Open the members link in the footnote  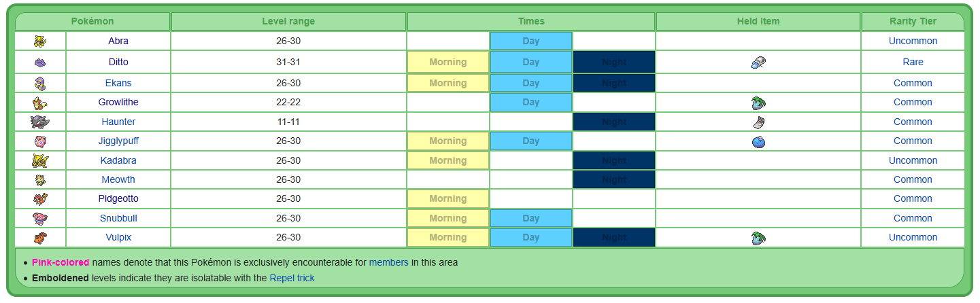coord(388,262)
